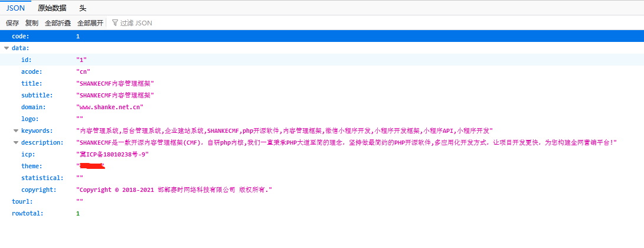Click the 复制 copy button
Viewport: 644px width, 248px height.
32,23
